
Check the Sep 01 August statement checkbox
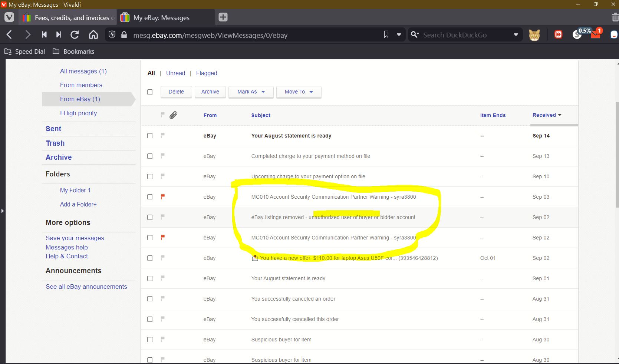tap(150, 278)
